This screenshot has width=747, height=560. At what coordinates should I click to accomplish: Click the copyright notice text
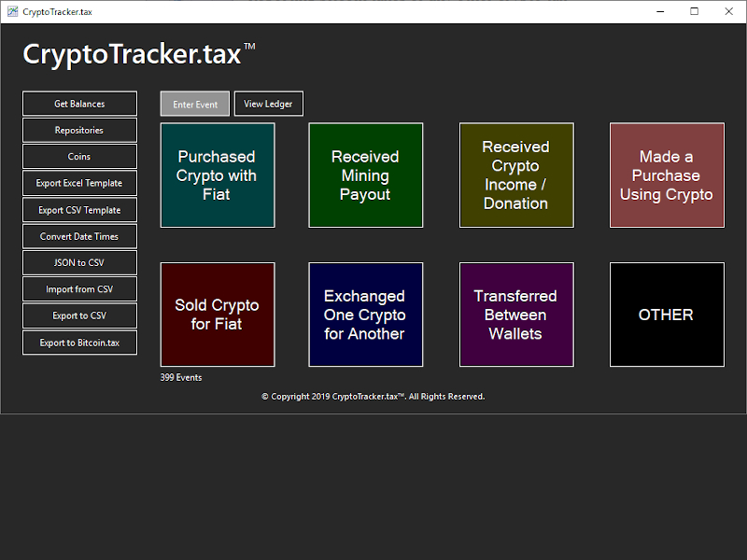pyautogui.click(x=373, y=396)
